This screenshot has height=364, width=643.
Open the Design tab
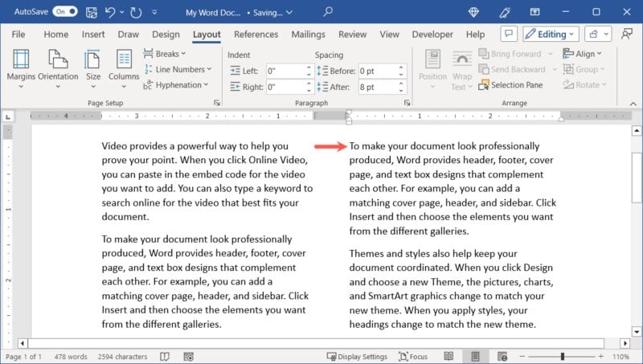point(166,35)
